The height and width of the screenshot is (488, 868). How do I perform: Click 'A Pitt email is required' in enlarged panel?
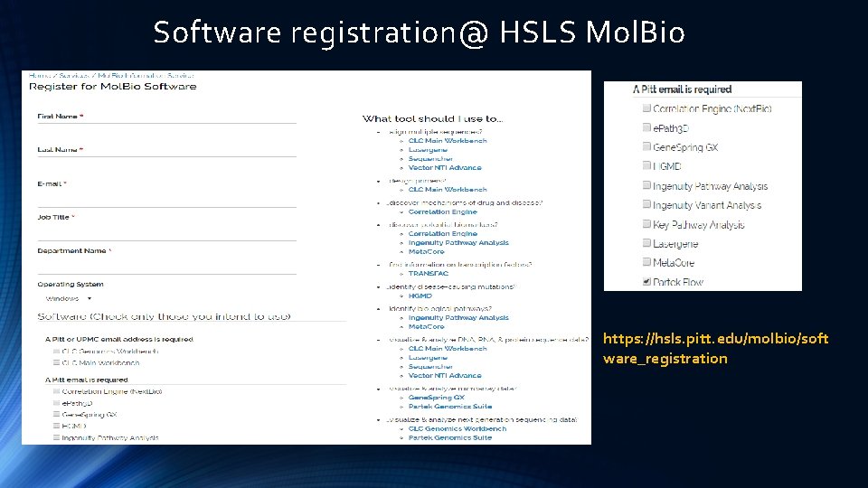point(682,89)
